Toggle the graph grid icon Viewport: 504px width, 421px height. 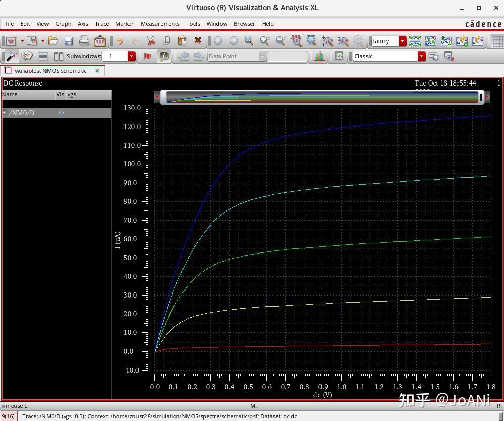497,41
